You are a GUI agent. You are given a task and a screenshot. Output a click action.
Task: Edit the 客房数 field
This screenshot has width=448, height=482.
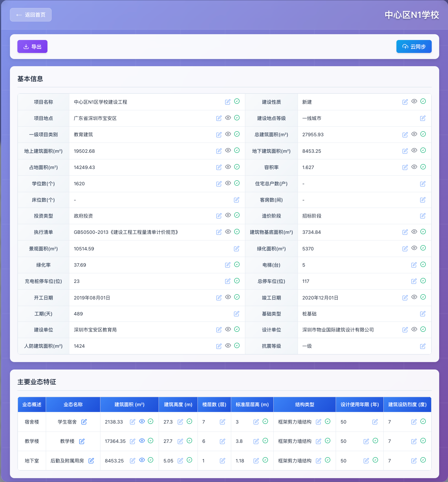pyautogui.click(x=423, y=200)
